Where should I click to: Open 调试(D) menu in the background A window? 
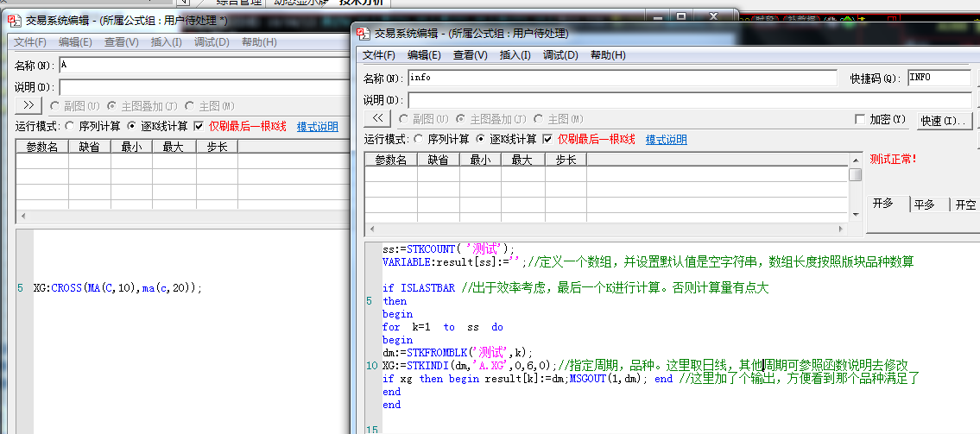(x=212, y=42)
